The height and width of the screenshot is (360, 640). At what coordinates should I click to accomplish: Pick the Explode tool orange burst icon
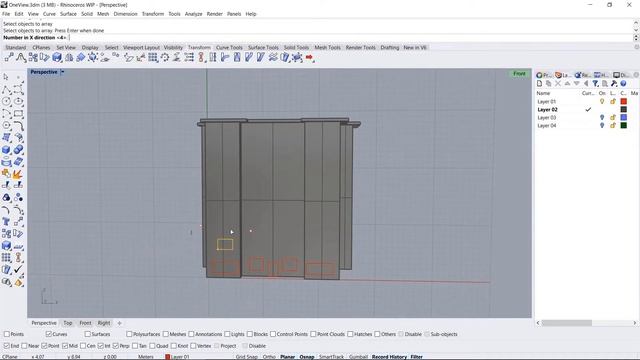point(18,174)
